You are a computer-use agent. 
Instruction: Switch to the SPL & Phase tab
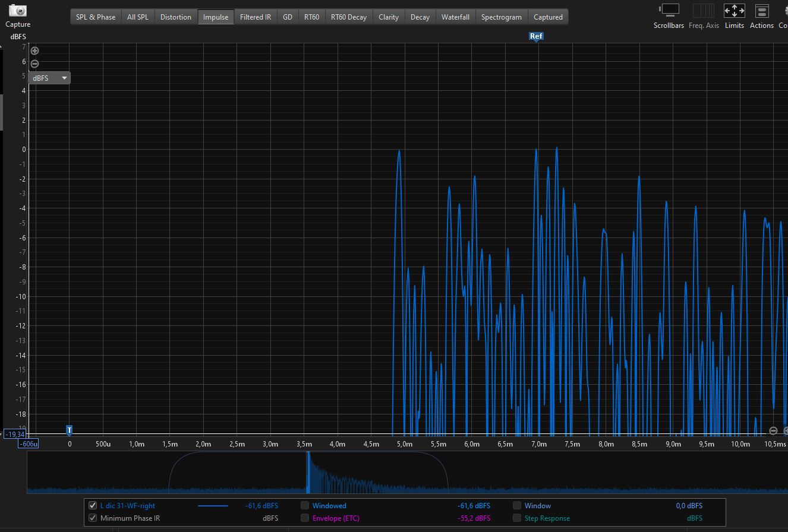(96, 17)
